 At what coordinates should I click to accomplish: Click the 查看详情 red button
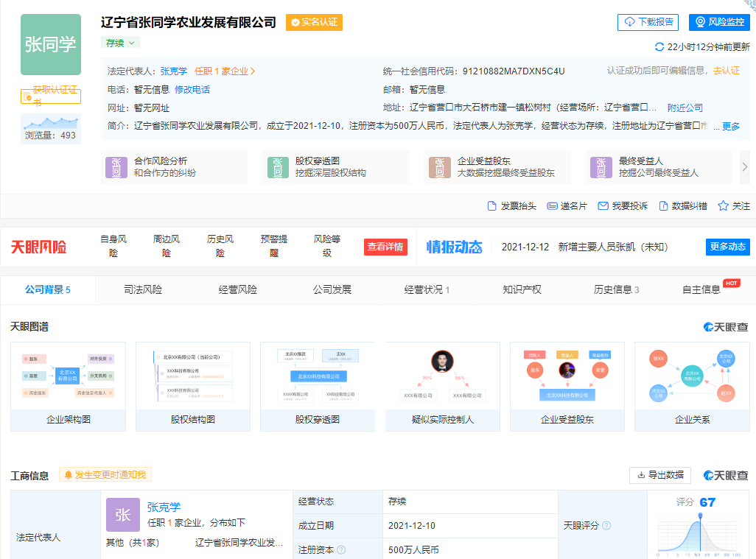(x=385, y=247)
